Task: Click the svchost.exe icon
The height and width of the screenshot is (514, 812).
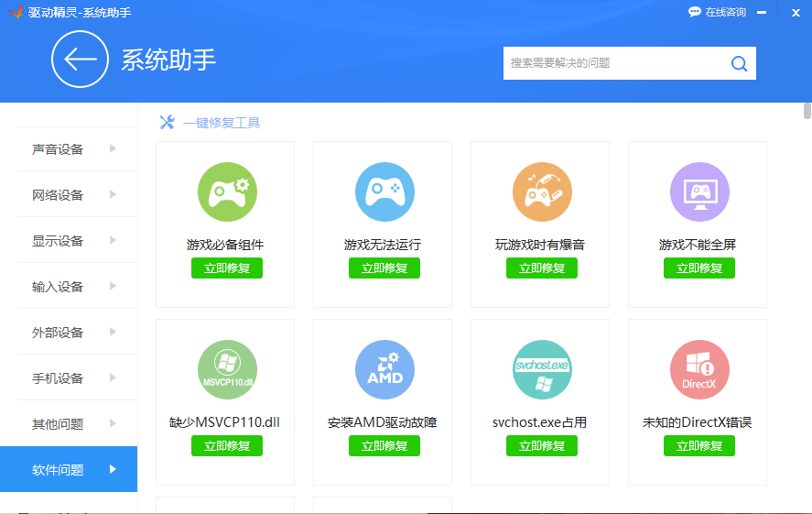Action: (x=542, y=370)
